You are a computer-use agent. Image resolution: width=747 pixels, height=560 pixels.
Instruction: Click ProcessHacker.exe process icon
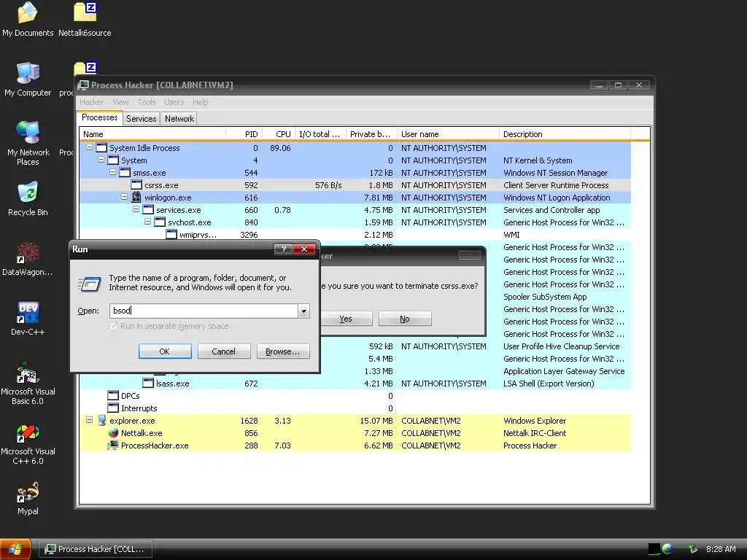pos(113,446)
